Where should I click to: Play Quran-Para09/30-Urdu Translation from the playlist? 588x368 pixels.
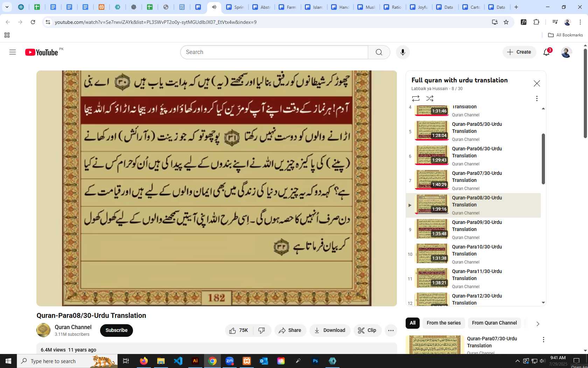[x=473, y=230]
